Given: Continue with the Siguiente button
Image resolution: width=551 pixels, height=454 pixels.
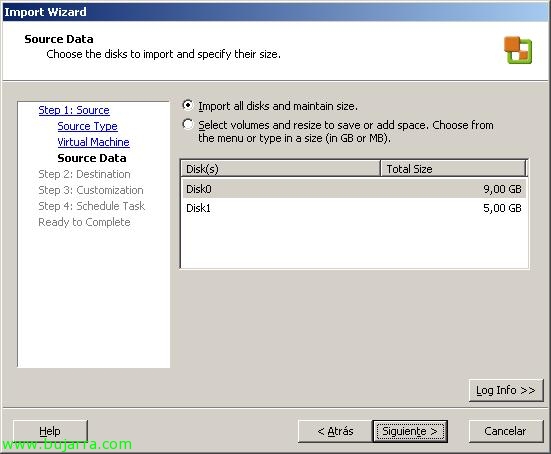Looking at the screenshot, I should [410, 431].
